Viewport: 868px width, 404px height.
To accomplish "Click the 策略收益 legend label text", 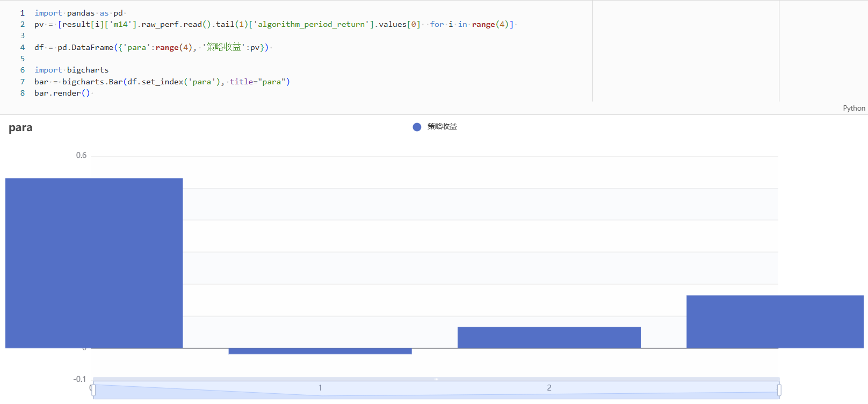I will tap(442, 127).
